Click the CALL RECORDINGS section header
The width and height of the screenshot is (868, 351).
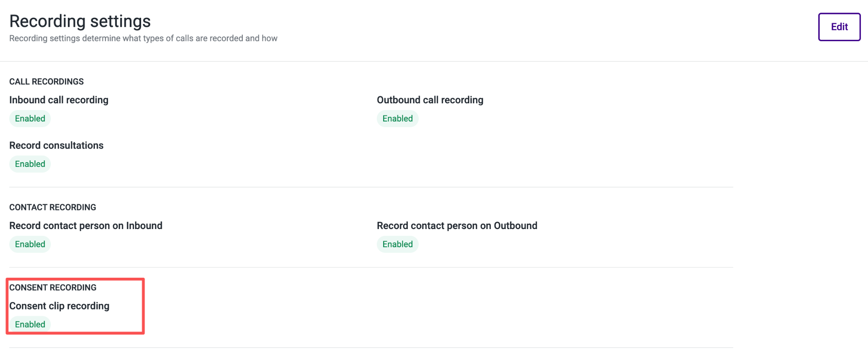(47, 81)
